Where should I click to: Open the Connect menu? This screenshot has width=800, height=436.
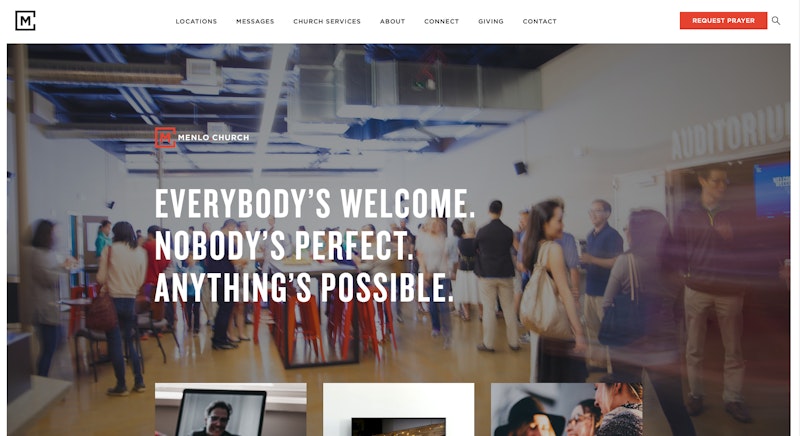tap(442, 21)
